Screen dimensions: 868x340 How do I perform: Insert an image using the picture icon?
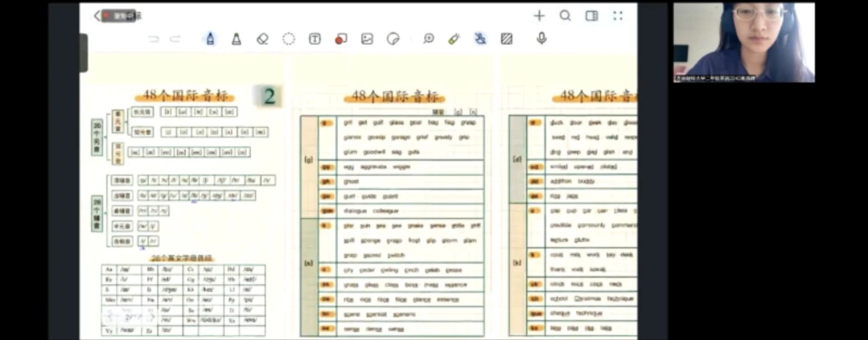click(367, 39)
